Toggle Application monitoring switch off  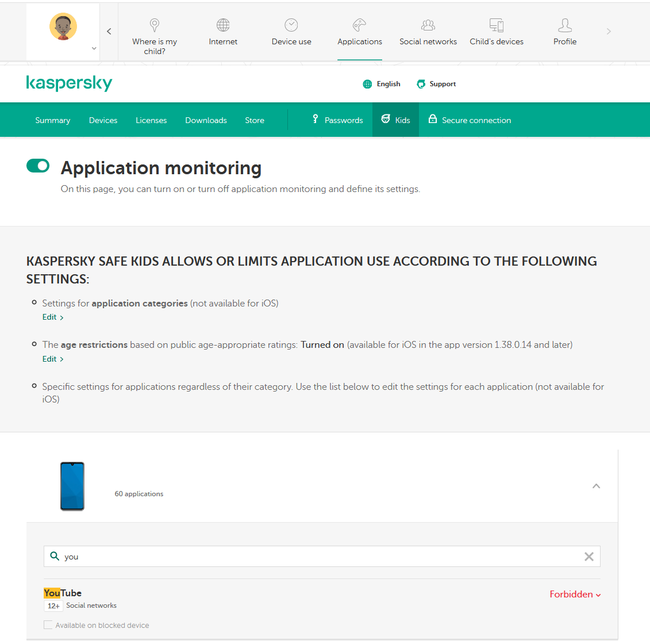tap(38, 166)
